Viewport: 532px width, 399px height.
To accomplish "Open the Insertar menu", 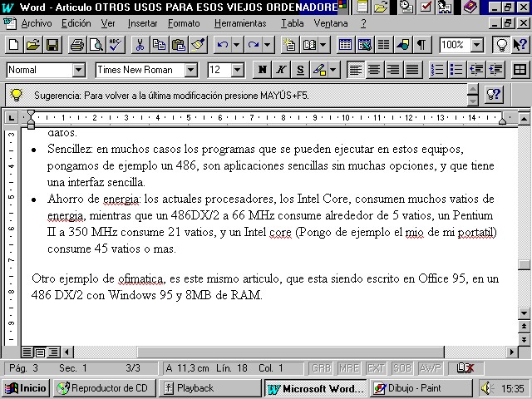I will coord(142,23).
